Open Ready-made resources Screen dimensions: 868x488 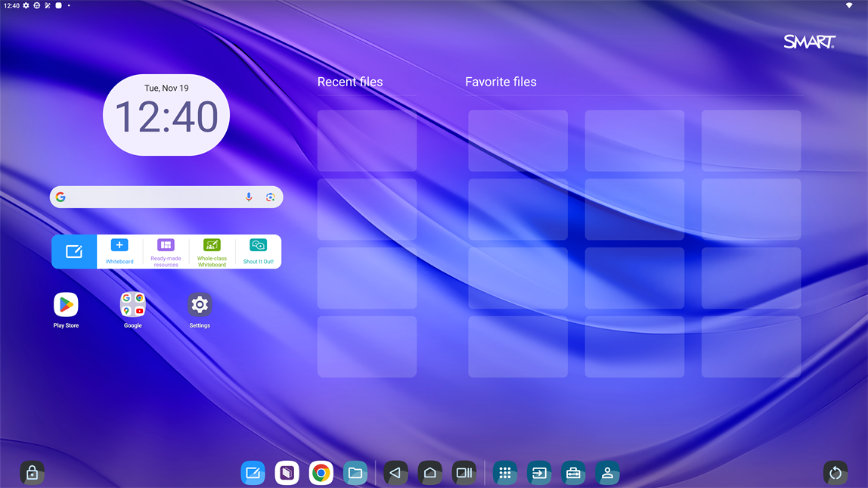(x=166, y=251)
